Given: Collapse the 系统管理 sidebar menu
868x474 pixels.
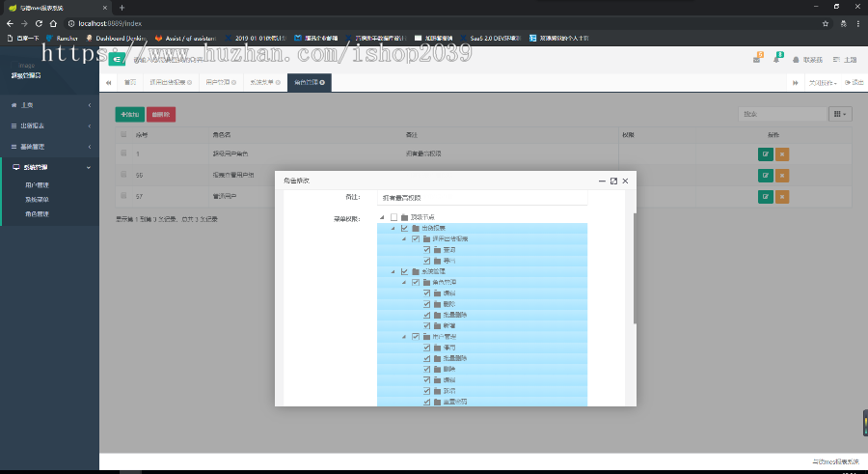Looking at the screenshot, I should pyautogui.click(x=50, y=167).
